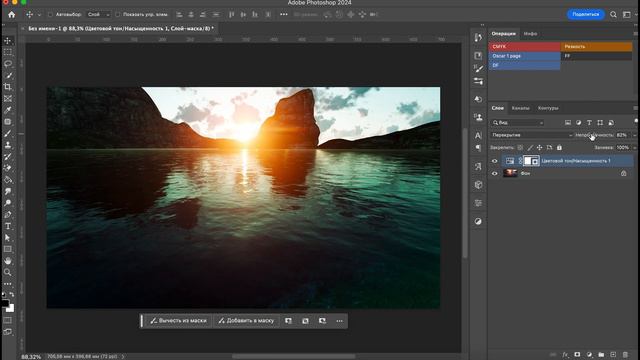This screenshot has height=360, width=640.
Task: Add layer mask with bottom mask icon
Action: [x=577, y=355]
